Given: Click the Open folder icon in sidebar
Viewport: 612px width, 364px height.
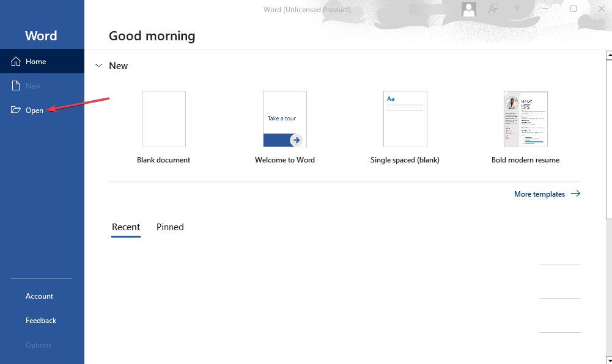Looking at the screenshot, I should coord(16,111).
